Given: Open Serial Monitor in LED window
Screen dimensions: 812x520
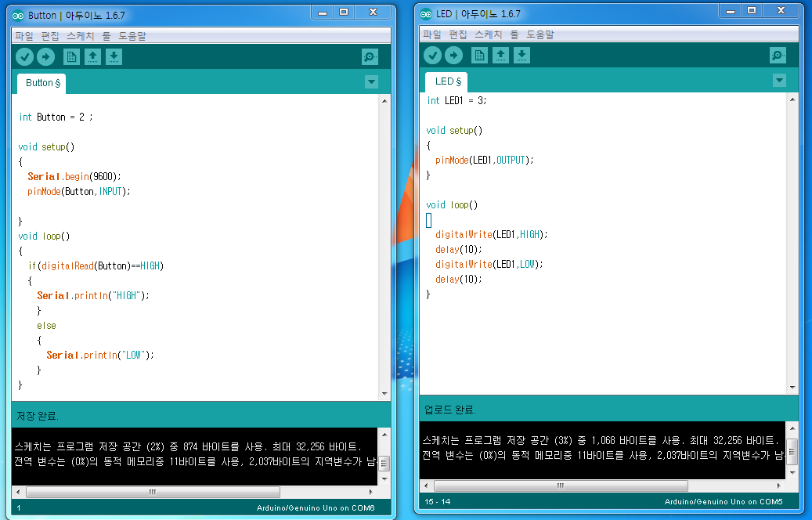Looking at the screenshot, I should [x=778, y=55].
